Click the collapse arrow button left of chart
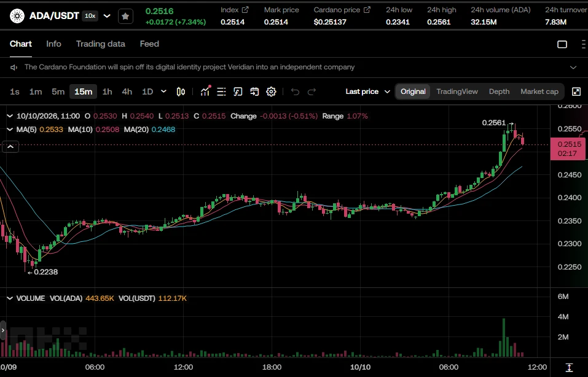588x377 pixels. pyautogui.click(x=10, y=147)
